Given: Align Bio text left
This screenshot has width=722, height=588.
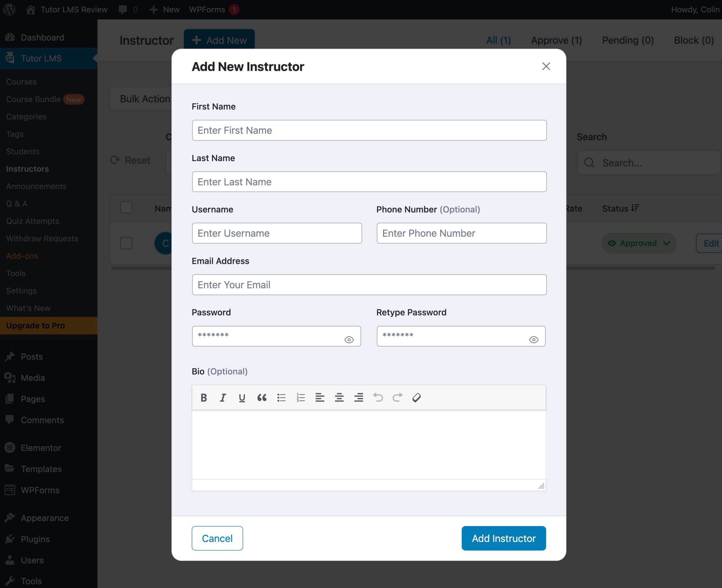Looking at the screenshot, I should [320, 398].
